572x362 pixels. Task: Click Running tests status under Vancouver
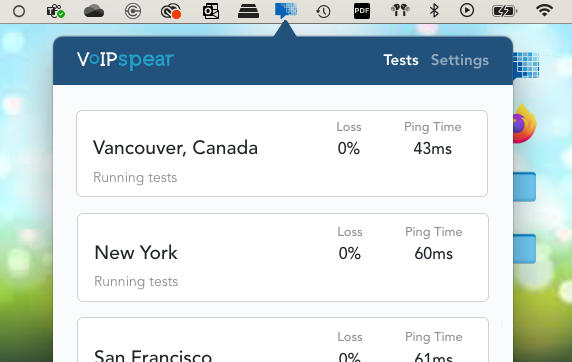135,178
